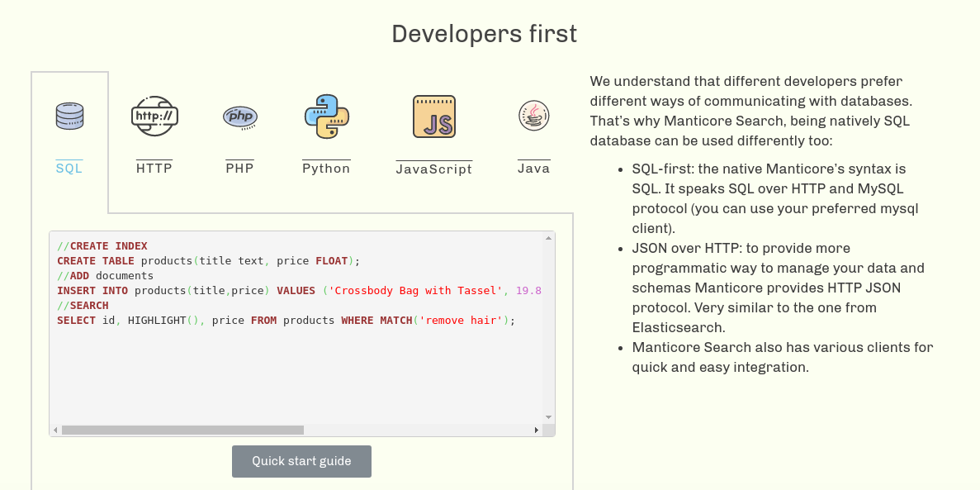Click the 'We understand that different developers' paragraph
Viewport: 980px width, 490px height.
coord(751,111)
